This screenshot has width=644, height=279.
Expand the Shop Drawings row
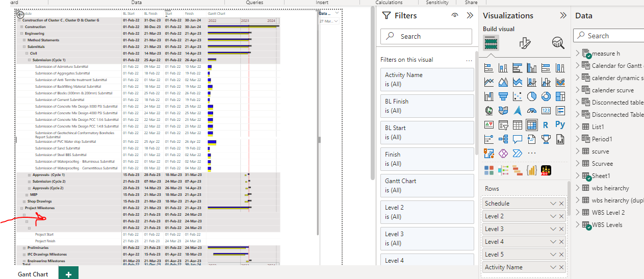coord(24,201)
